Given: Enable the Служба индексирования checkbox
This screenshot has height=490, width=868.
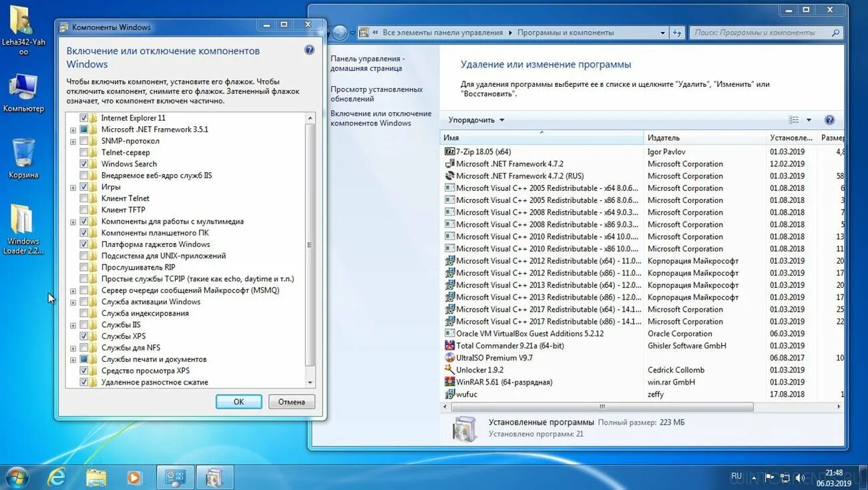Looking at the screenshot, I should click(x=84, y=313).
